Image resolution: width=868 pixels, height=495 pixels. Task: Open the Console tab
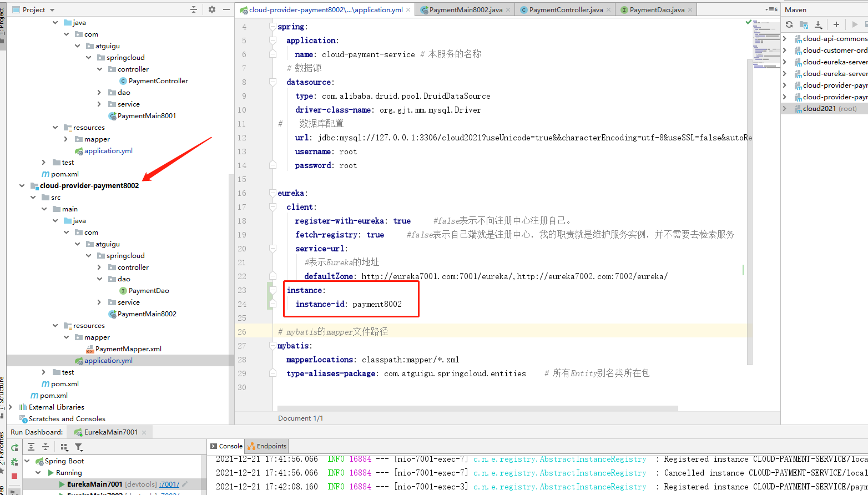226,446
